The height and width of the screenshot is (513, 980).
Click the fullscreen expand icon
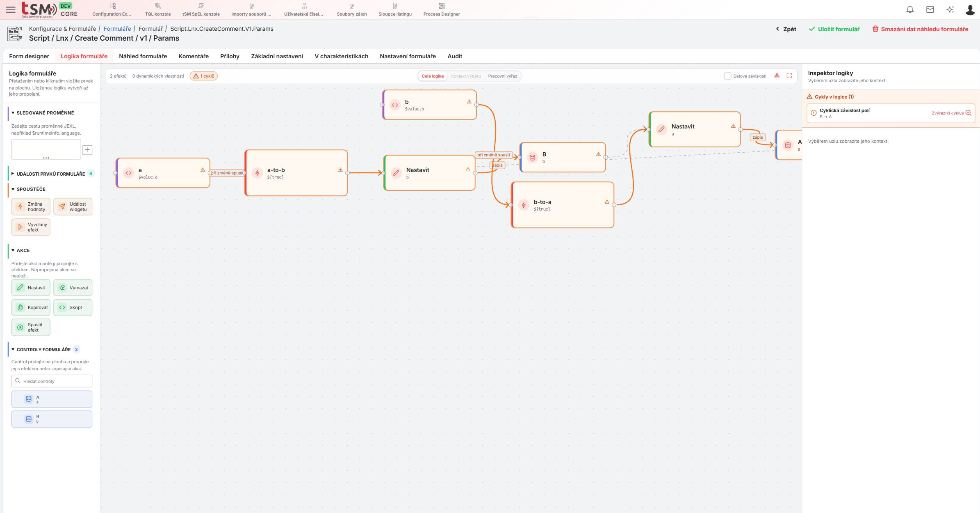coord(789,76)
